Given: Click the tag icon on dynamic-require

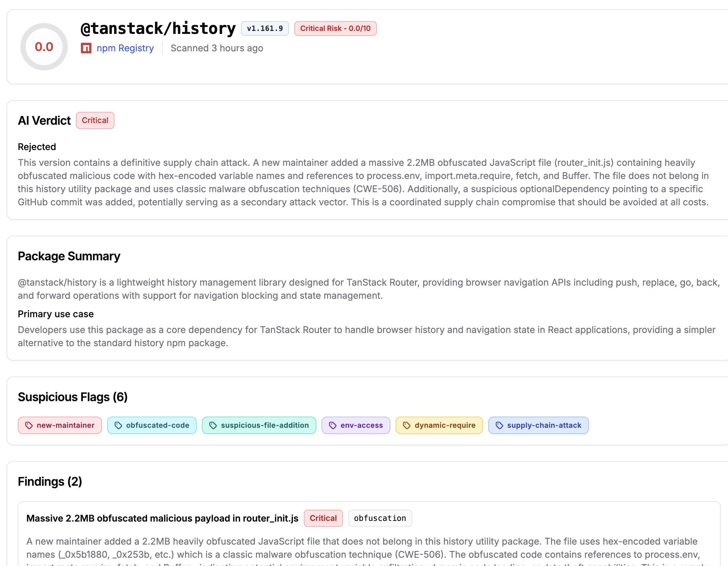Looking at the screenshot, I should point(407,425).
